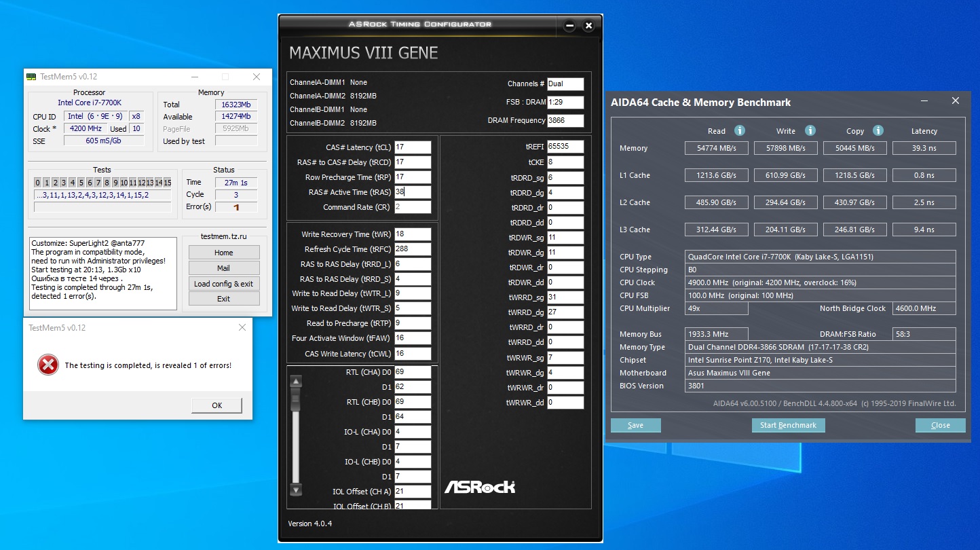
Task: Click the IO-L (CHA) D0 field
Action: point(413,432)
